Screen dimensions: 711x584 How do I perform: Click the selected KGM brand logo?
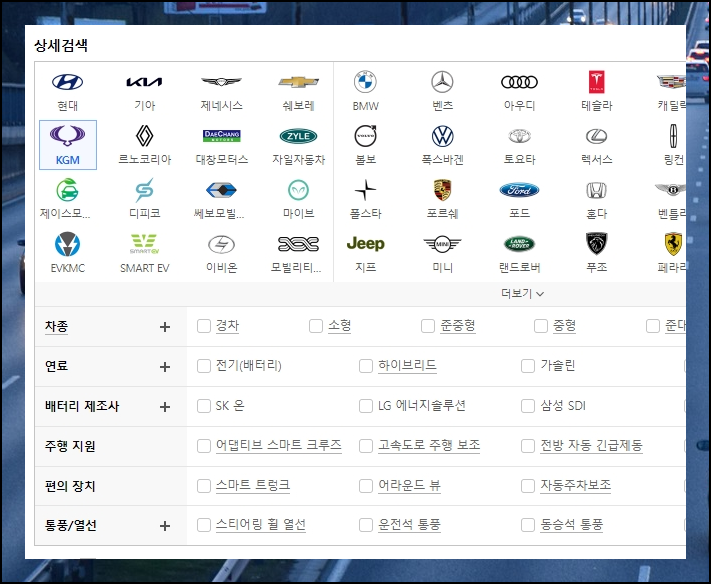pyautogui.click(x=68, y=135)
